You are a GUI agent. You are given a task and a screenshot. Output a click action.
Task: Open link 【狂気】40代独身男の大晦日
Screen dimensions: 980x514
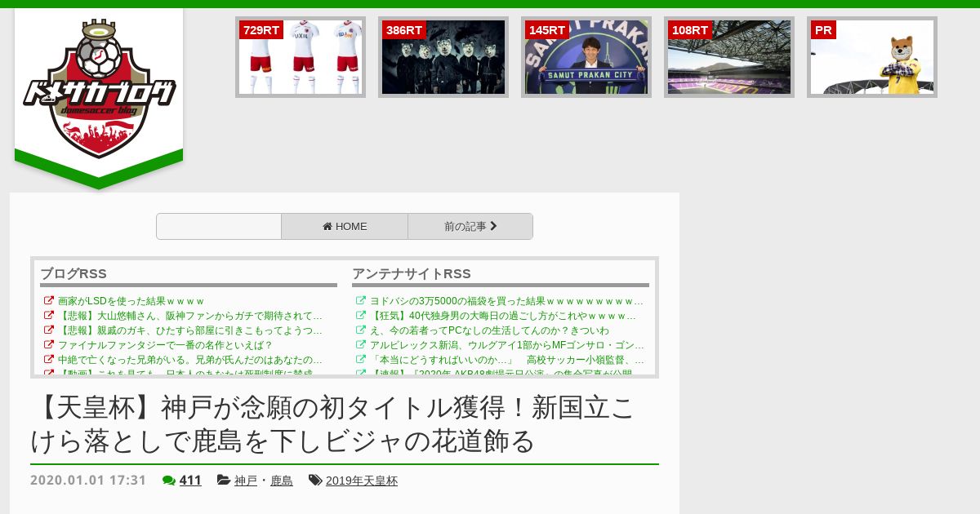coord(503,316)
